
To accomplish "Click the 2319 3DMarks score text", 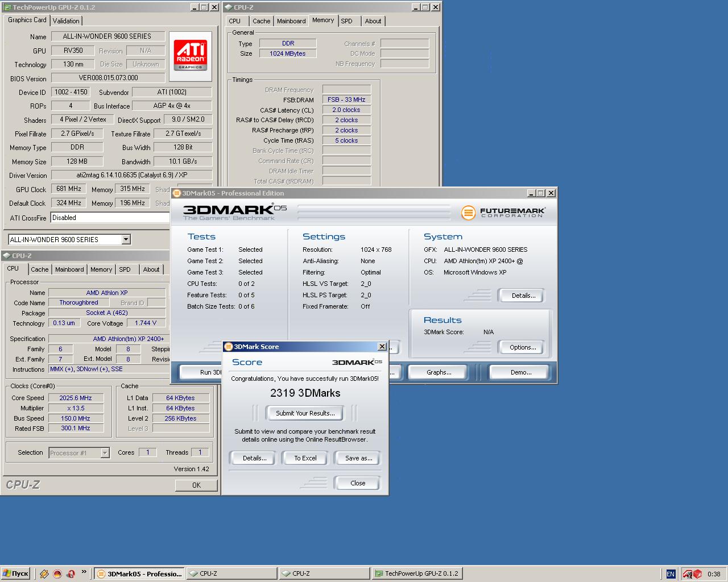I will [x=305, y=393].
